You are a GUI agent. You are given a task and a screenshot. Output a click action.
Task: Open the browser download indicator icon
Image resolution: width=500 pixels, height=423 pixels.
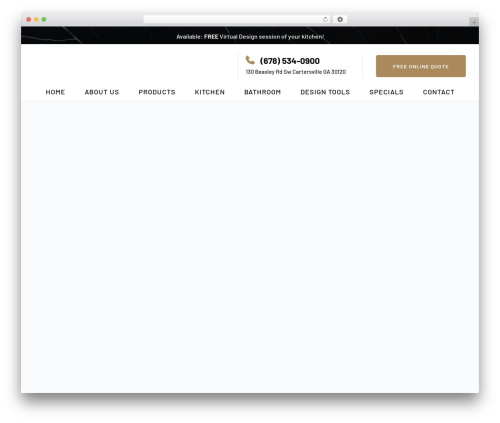340,20
